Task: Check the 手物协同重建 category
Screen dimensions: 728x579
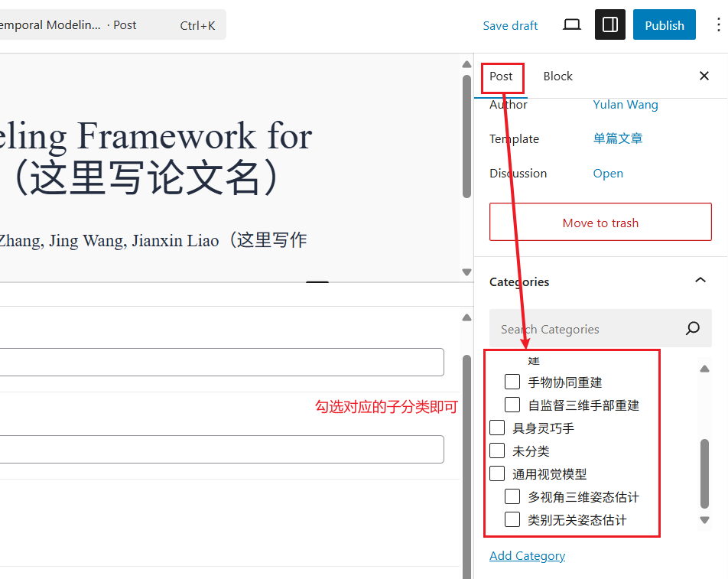Action: [x=512, y=382]
